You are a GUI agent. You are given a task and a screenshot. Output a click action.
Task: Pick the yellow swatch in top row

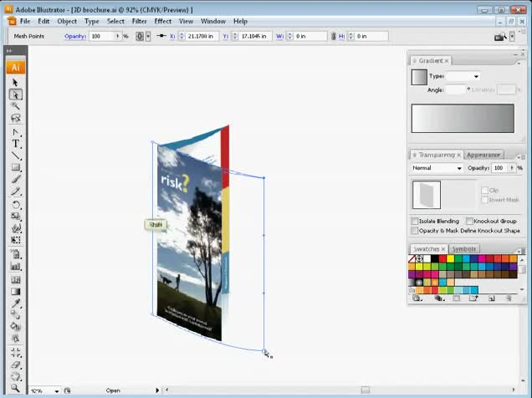point(450,259)
